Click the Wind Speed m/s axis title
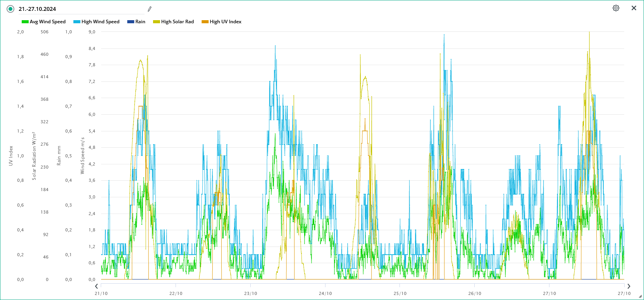The height and width of the screenshot is (300, 644). (82, 156)
